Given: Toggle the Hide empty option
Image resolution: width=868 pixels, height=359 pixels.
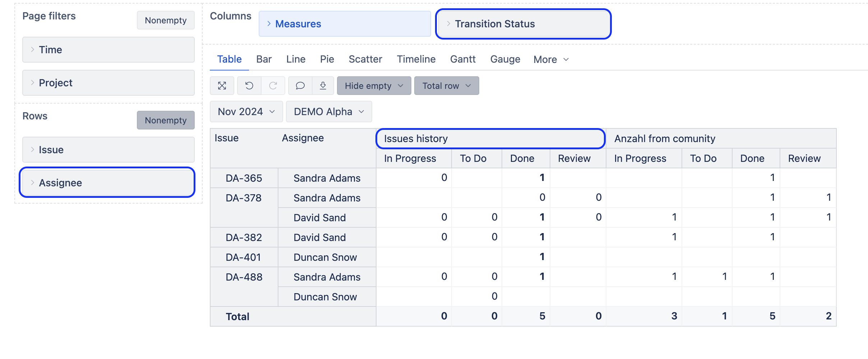Looking at the screenshot, I should pos(374,86).
